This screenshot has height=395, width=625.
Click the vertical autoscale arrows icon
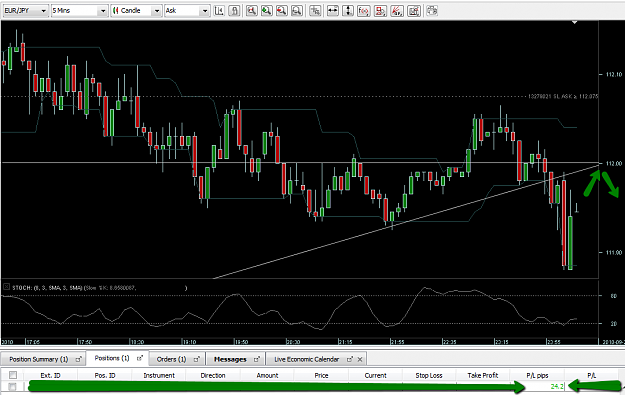click(348, 11)
